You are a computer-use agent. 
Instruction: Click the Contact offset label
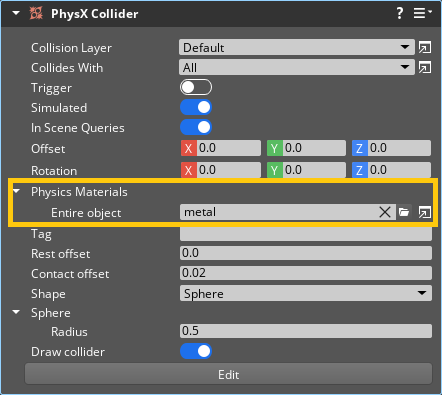pyautogui.click(x=70, y=274)
